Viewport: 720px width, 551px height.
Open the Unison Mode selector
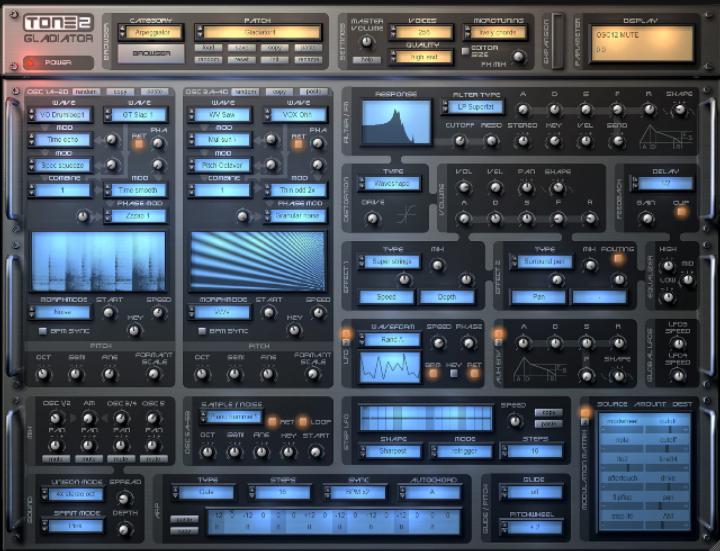pyautogui.click(x=72, y=495)
